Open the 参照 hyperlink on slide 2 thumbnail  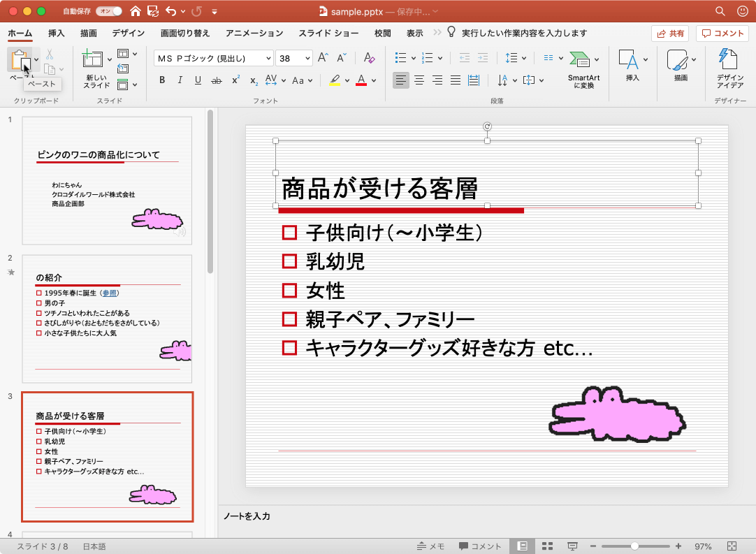coord(110,293)
